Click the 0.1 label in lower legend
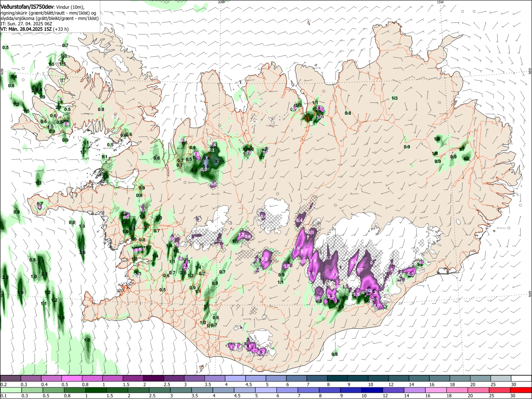Image resolution: width=532 pixels, height=399 pixels. click(3, 396)
